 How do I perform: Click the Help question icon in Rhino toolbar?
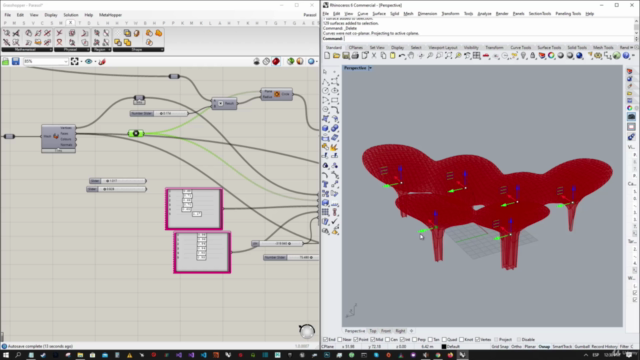point(626,56)
